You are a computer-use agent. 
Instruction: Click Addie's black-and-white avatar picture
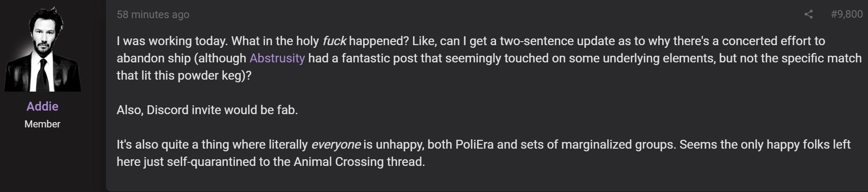[x=42, y=49]
